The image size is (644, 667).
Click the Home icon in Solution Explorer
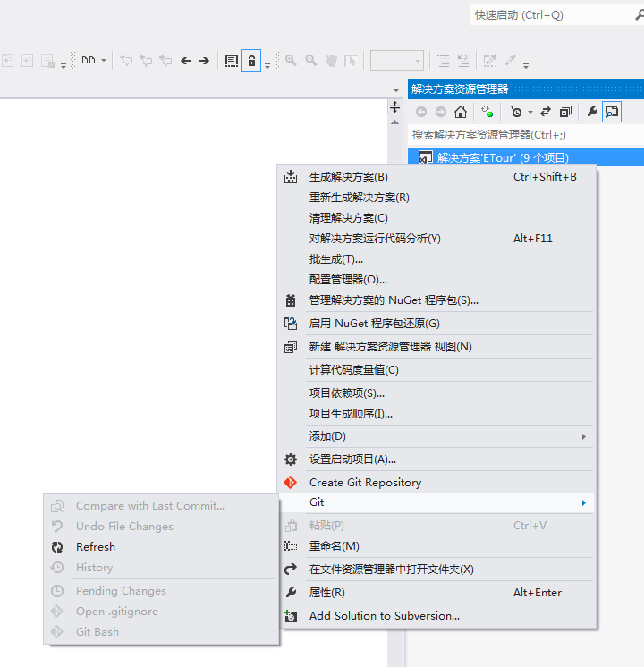(x=461, y=112)
